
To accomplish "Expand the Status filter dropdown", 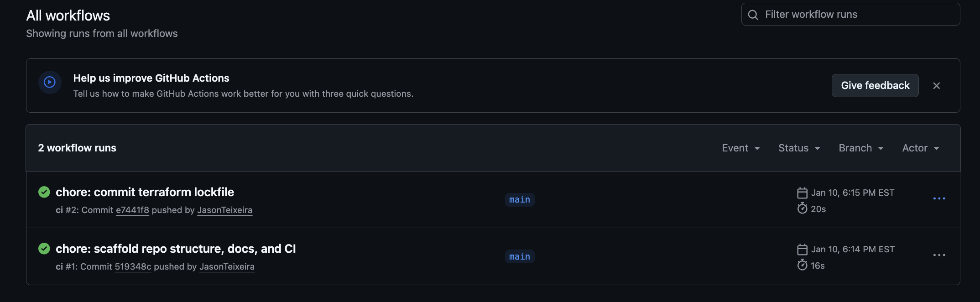I will click(x=799, y=148).
